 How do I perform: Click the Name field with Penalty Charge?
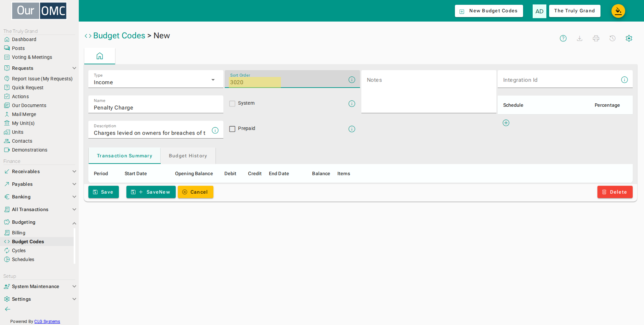pos(156,104)
